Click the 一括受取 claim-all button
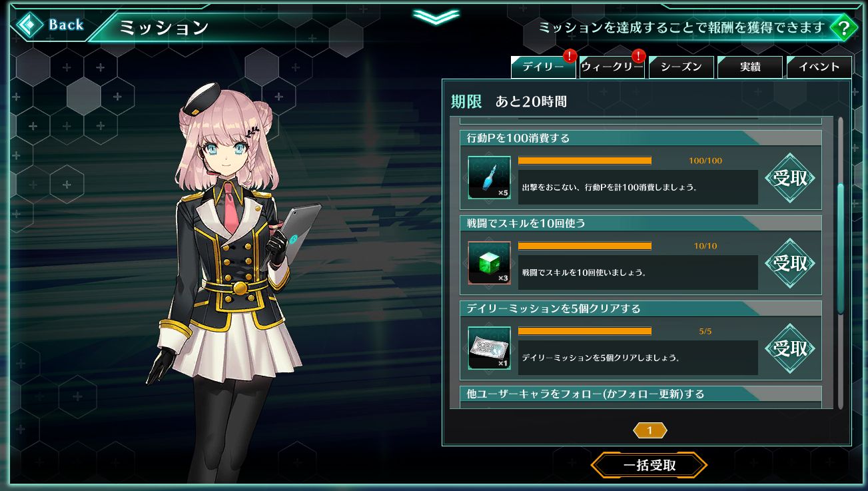This screenshot has height=491, width=868. pyautogui.click(x=649, y=466)
